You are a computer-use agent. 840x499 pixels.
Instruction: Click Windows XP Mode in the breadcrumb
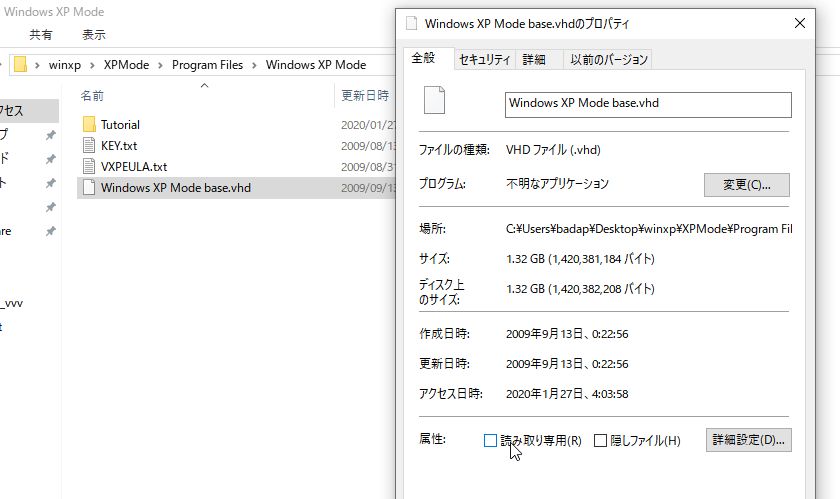tap(316, 65)
